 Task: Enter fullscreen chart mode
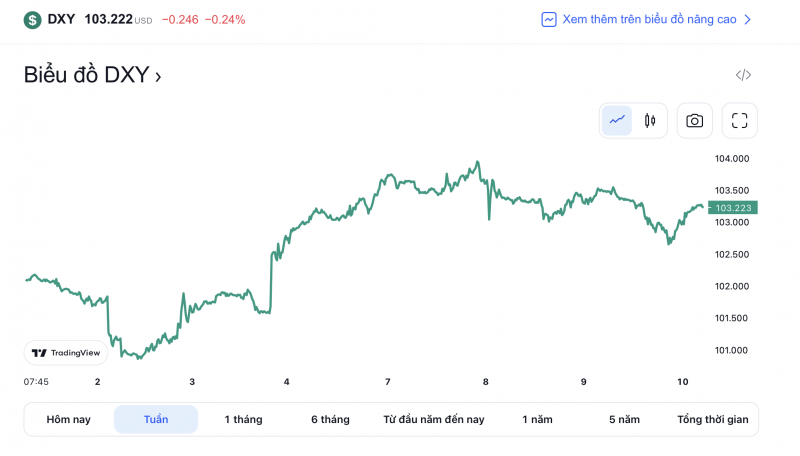740,121
